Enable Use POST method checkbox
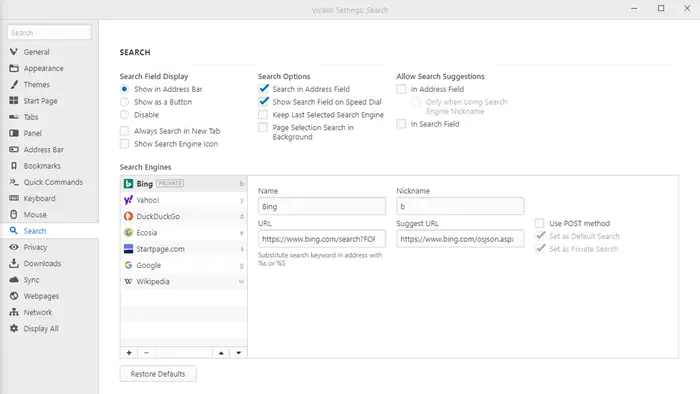 tap(540, 223)
